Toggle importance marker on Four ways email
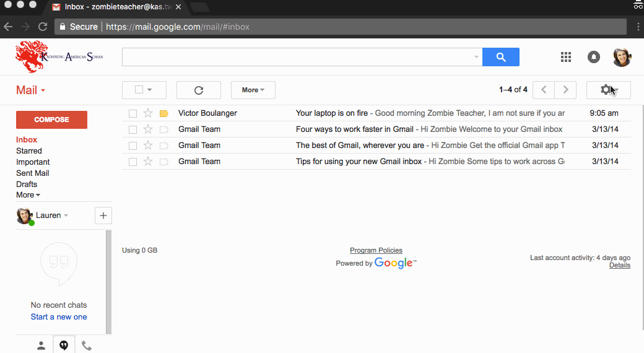 164,129
